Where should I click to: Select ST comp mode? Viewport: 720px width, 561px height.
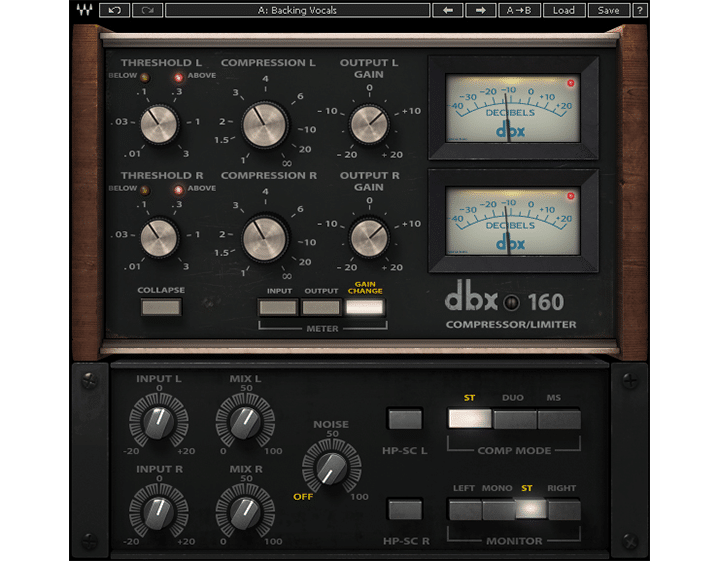(x=470, y=419)
